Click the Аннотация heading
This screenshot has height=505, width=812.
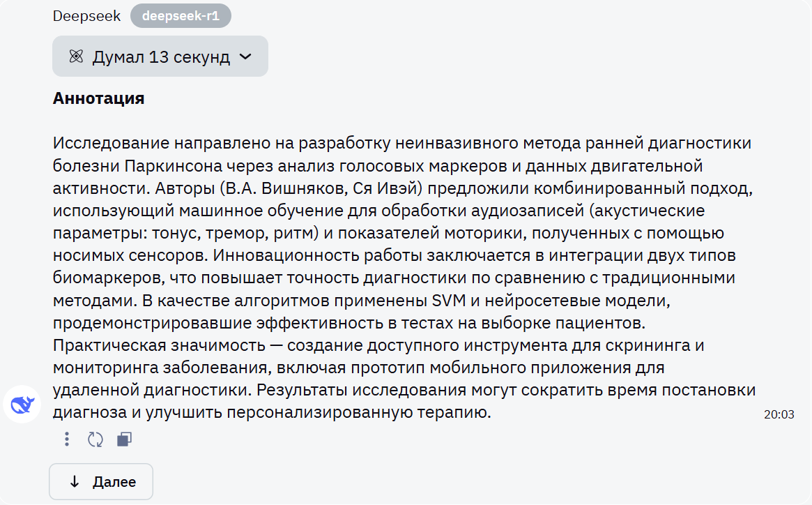tap(98, 98)
